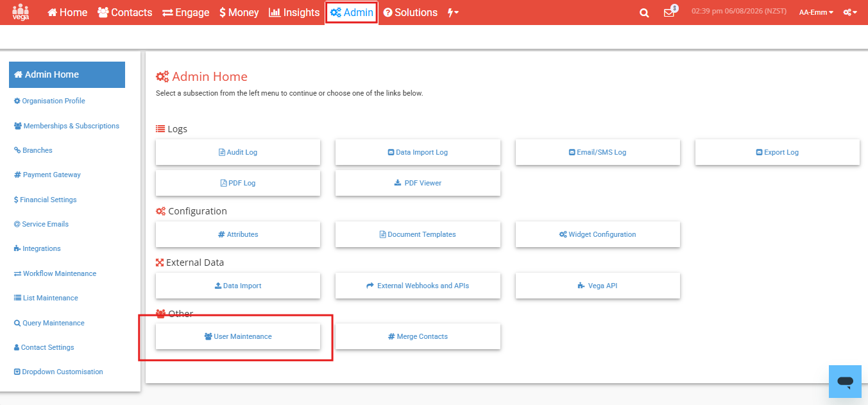Select Admin Home in the sidebar
Image resolution: width=868 pixels, height=405 pixels.
click(x=67, y=74)
